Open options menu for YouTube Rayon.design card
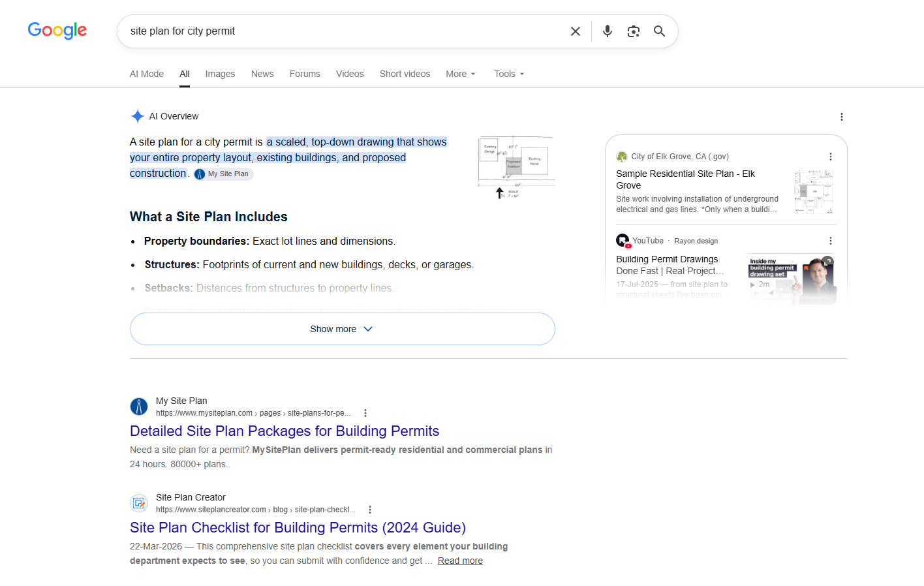This screenshot has width=924, height=586. point(831,241)
